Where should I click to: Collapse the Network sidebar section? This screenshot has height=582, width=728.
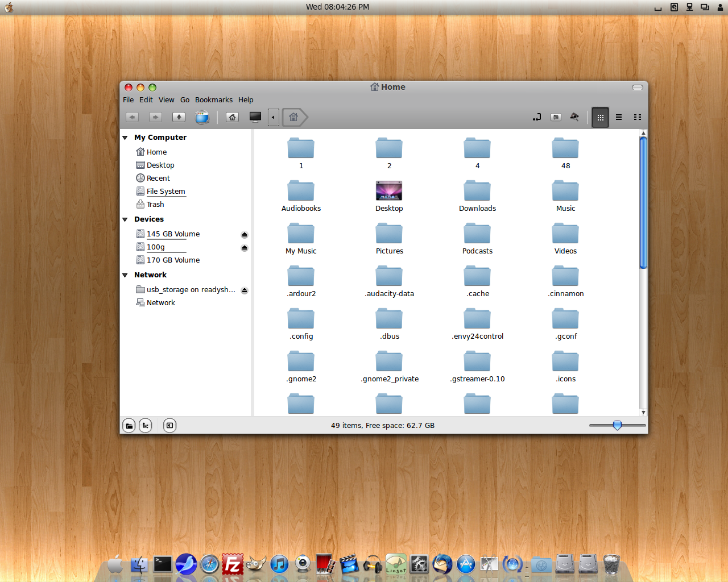125,275
